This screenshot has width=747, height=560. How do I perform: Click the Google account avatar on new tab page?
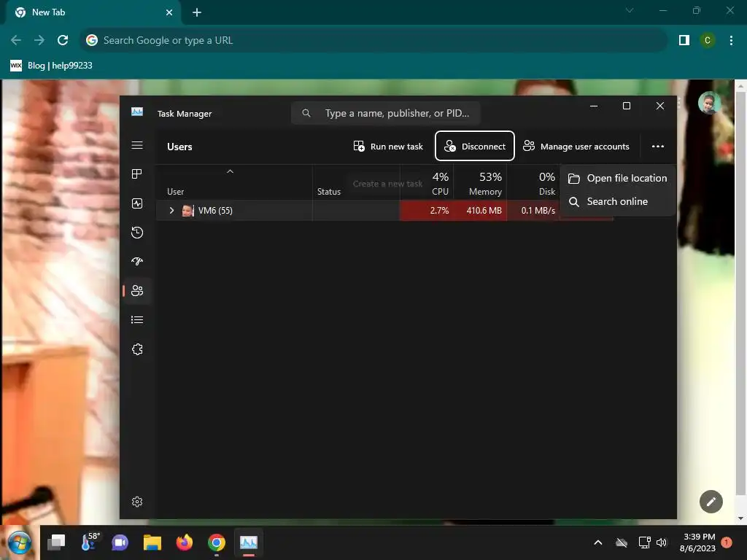click(709, 102)
